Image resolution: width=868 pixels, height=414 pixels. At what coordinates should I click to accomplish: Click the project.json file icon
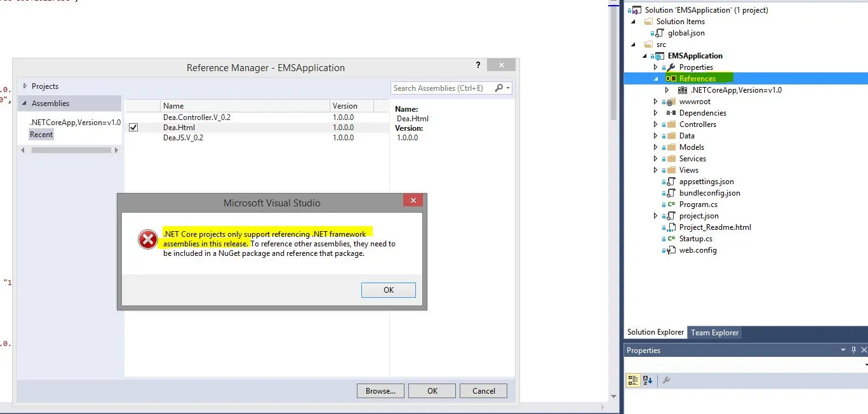[x=671, y=216]
